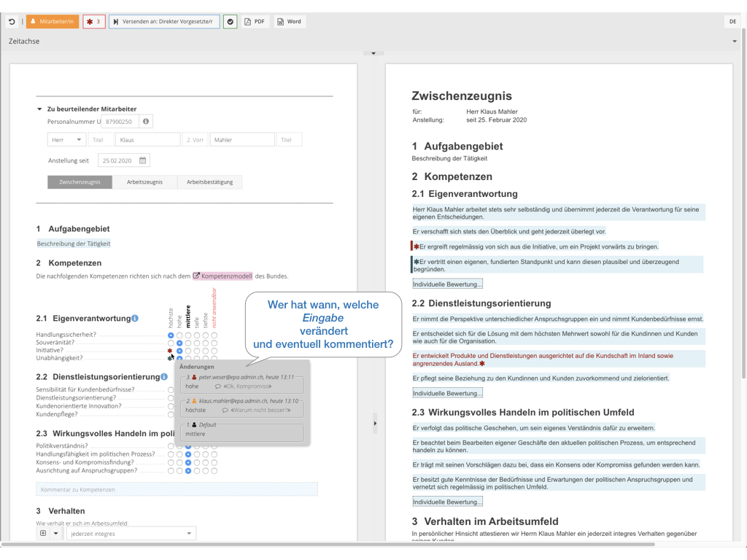This screenshot has height=560, width=747.
Task: Export the document as PDF
Action: point(255,21)
